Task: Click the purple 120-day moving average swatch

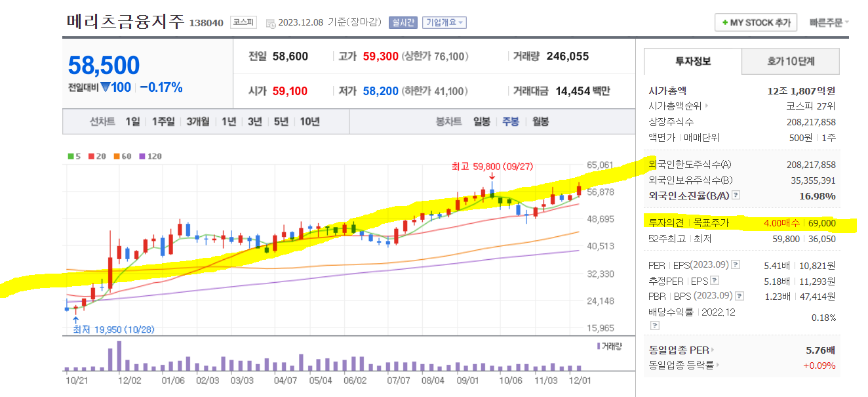Action: pos(142,156)
